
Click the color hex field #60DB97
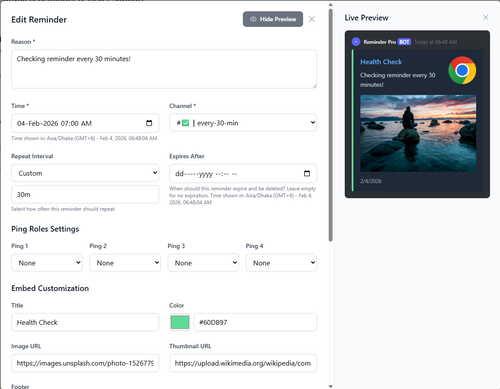coord(255,322)
